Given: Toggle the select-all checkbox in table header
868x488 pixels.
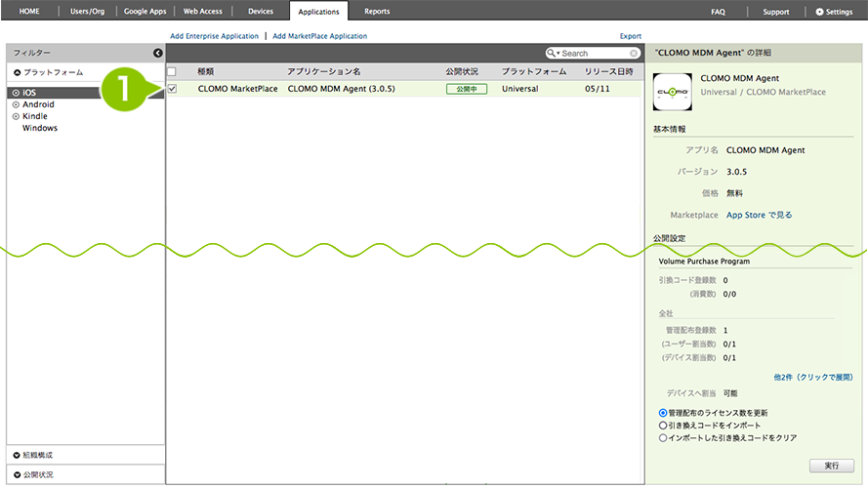Looking at the screenshot, I should (x=172, y=71).
